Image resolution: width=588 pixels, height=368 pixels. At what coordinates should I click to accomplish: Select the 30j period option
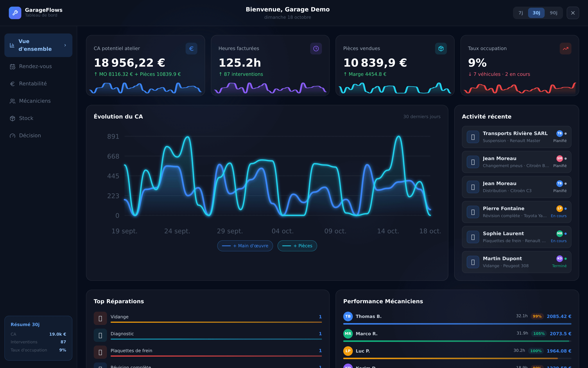536,13
